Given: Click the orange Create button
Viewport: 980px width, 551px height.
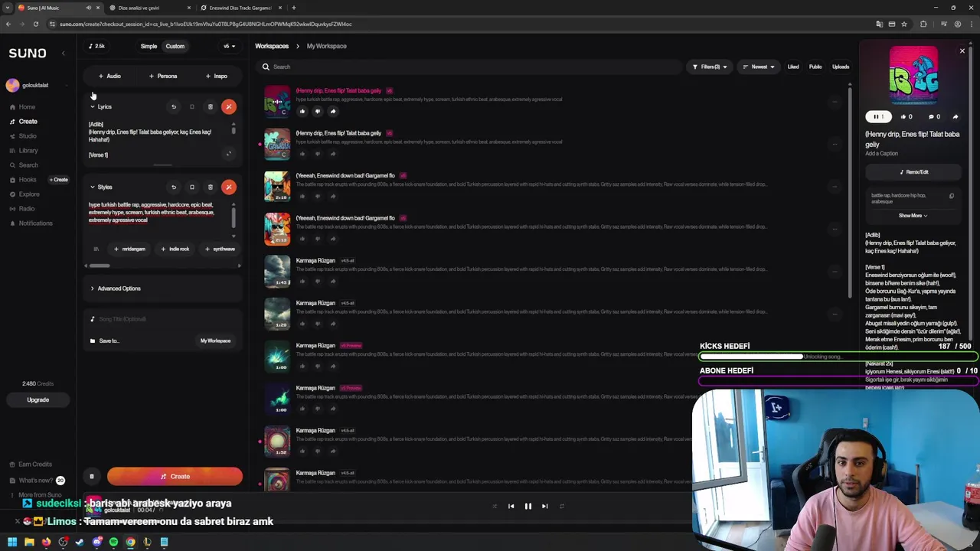Looking at the screenshot, I should pyautogui.click(x=175, y=477).
